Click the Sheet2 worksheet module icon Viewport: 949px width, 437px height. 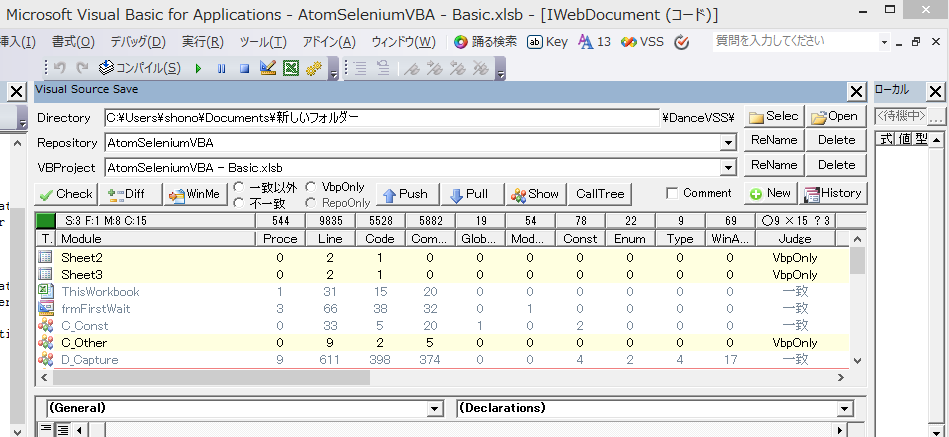(x=45, y=258)
